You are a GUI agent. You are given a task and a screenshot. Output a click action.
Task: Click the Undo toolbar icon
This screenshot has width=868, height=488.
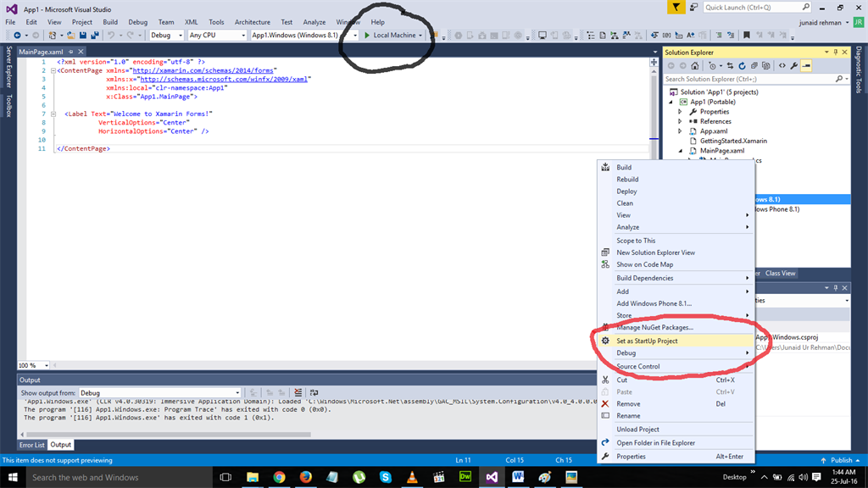[x=111, y=36]
